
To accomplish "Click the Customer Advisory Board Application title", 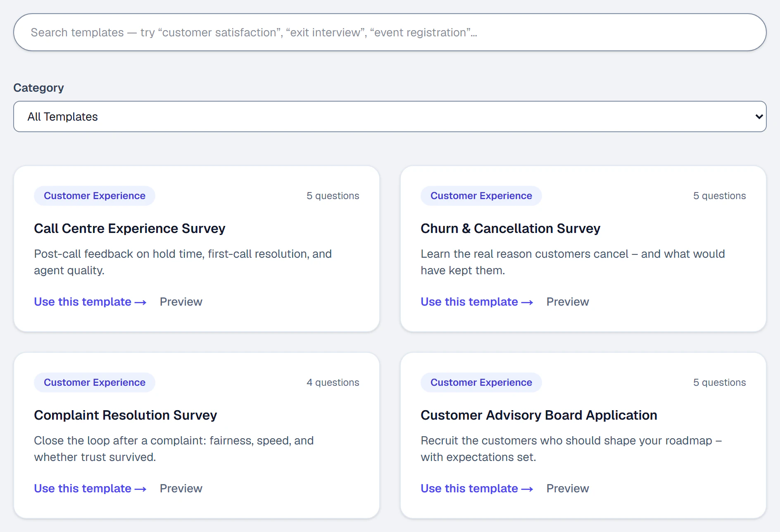I will (539, 415).
